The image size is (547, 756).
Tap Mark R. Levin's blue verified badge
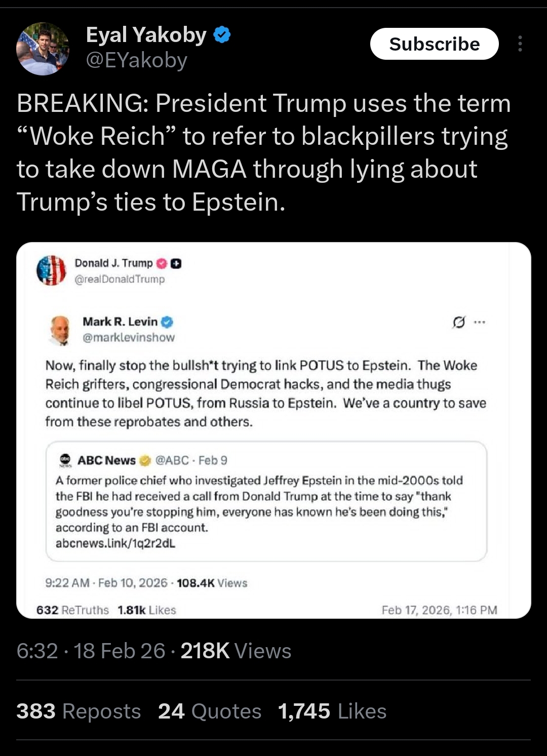point(167,322)
